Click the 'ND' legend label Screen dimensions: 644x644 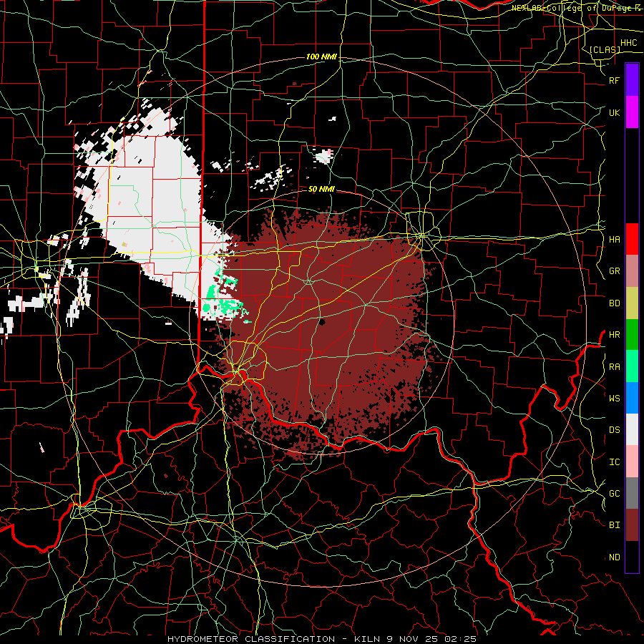pyautogui.click(x=614, y=557)
